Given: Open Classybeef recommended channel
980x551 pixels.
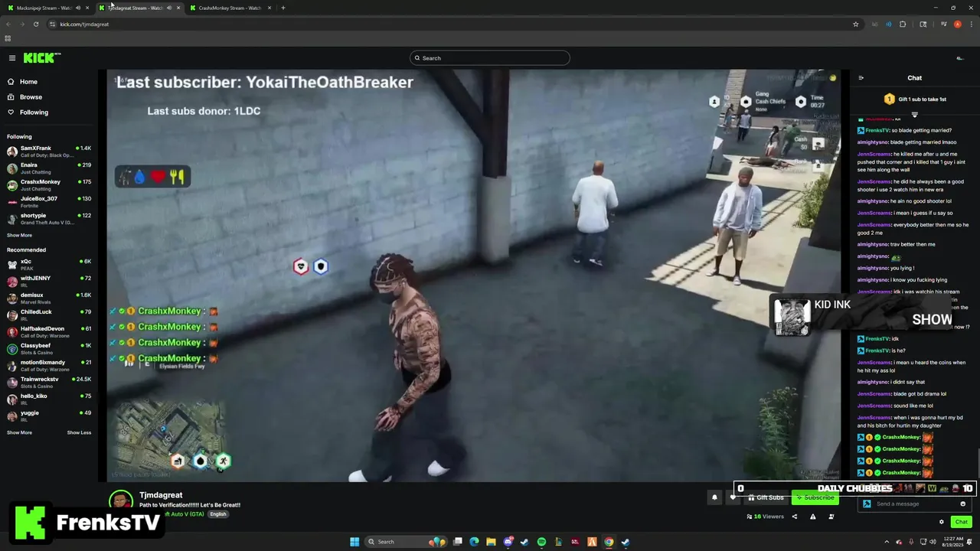Looking at the screenshot, I should 49,349.
